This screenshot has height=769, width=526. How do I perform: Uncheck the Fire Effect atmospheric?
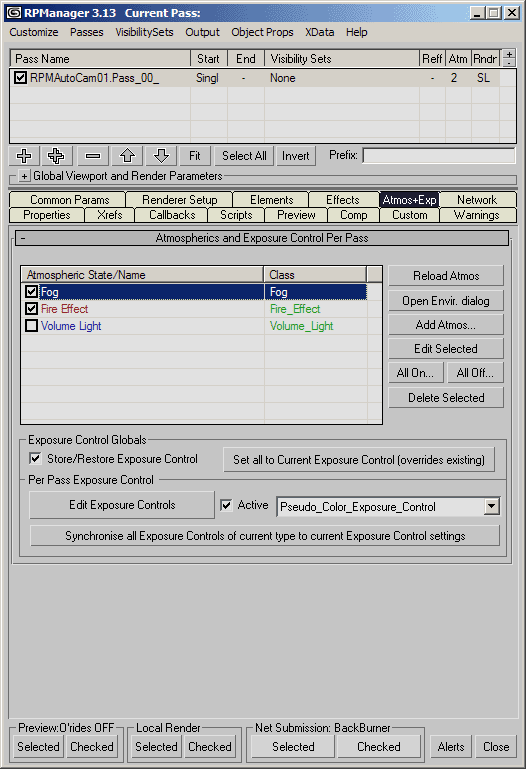tap(31, 309)
